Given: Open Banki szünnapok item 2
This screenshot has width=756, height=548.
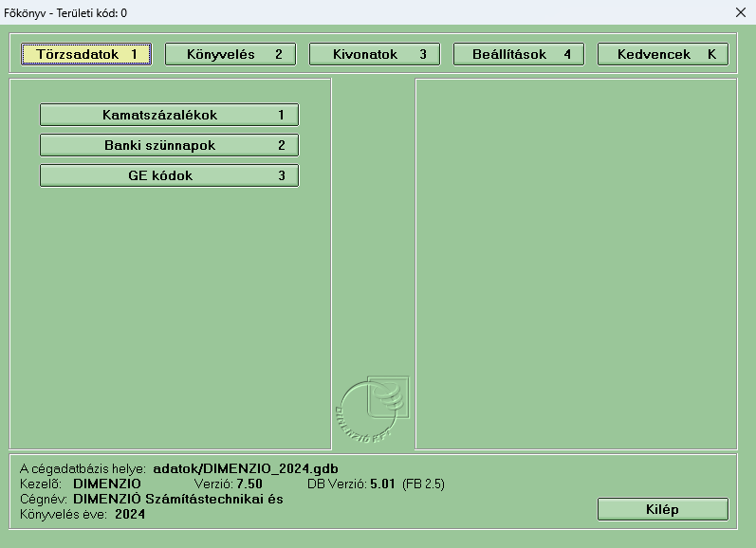Looking at the screenshot, I should [169, 145].
